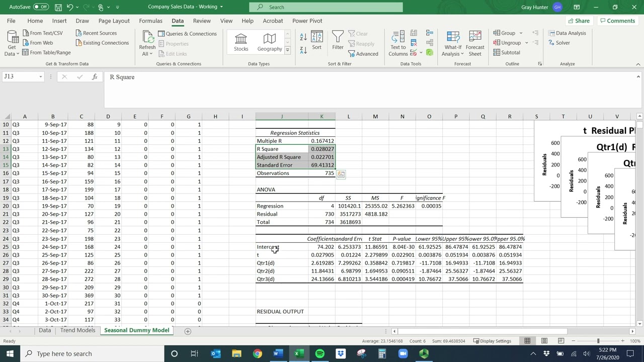This screenshot has height=362, width=644.
Task: Click Refresh All icon
Action: coord(147,37)
